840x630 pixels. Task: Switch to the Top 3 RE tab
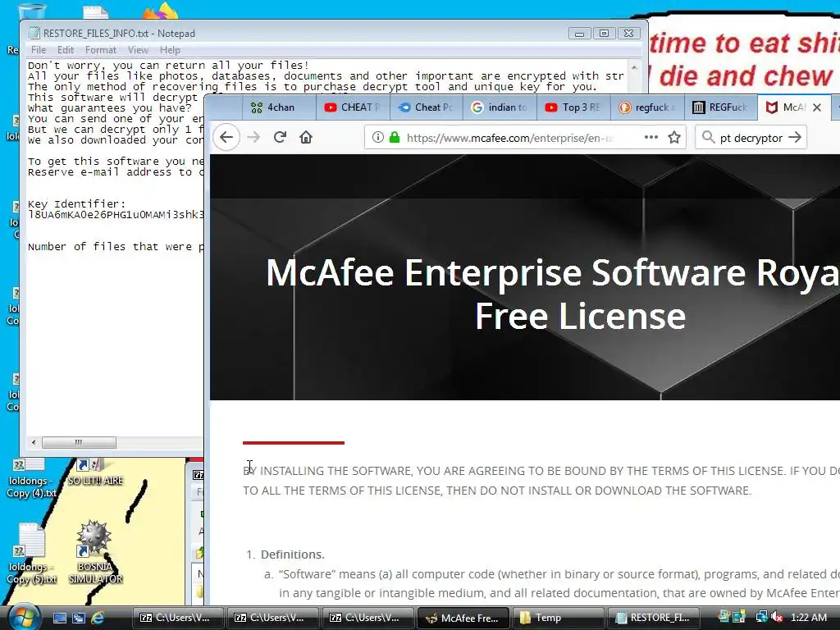click(573, 107)
